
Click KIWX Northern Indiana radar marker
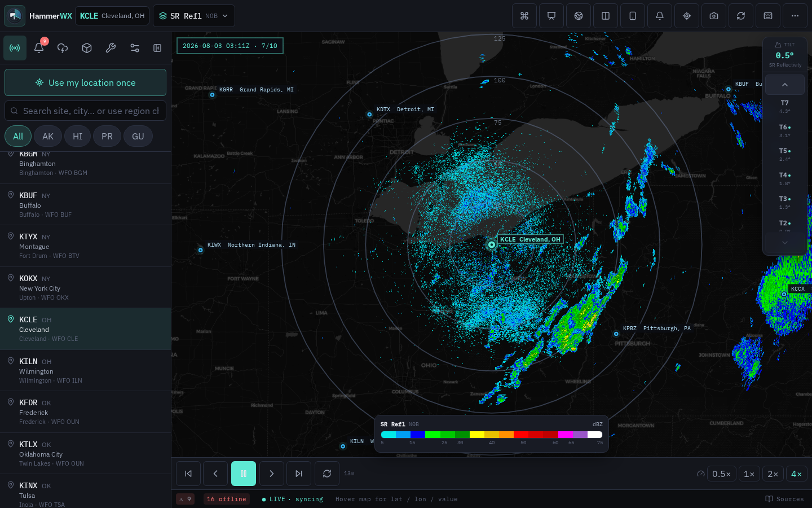[x=200, y=250]
